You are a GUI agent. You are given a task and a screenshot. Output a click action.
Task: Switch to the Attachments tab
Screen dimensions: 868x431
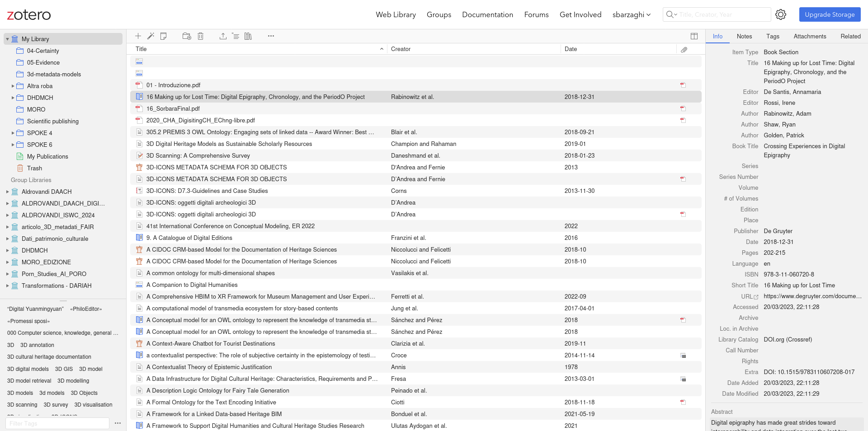(x=810, y=36)
